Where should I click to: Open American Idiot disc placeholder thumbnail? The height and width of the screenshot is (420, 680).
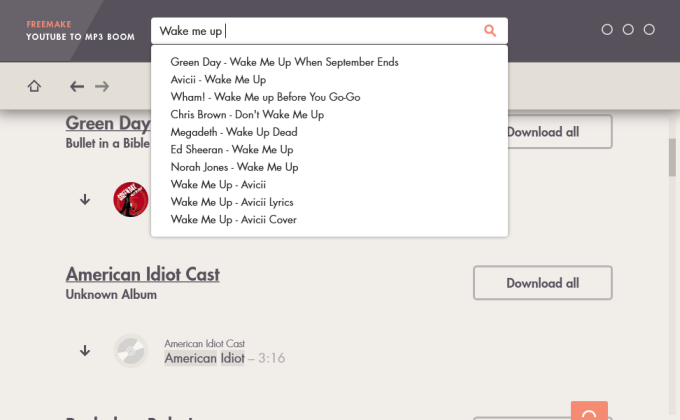pos(131,351)
